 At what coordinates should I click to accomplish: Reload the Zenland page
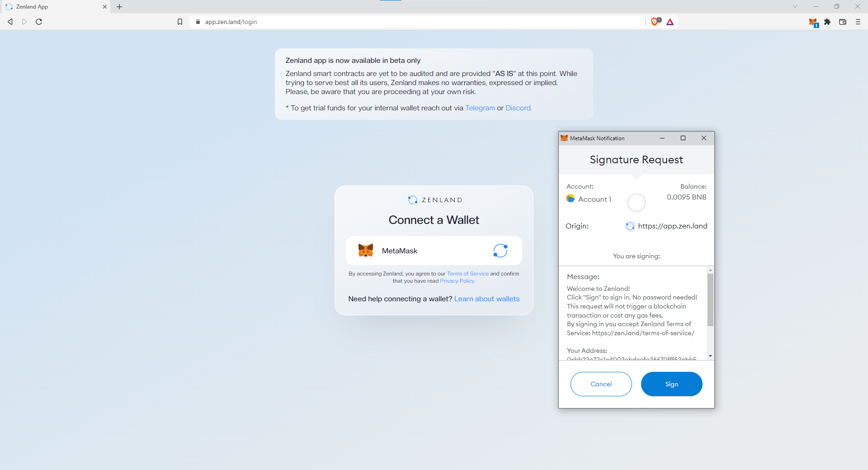(x=39, y=22)
